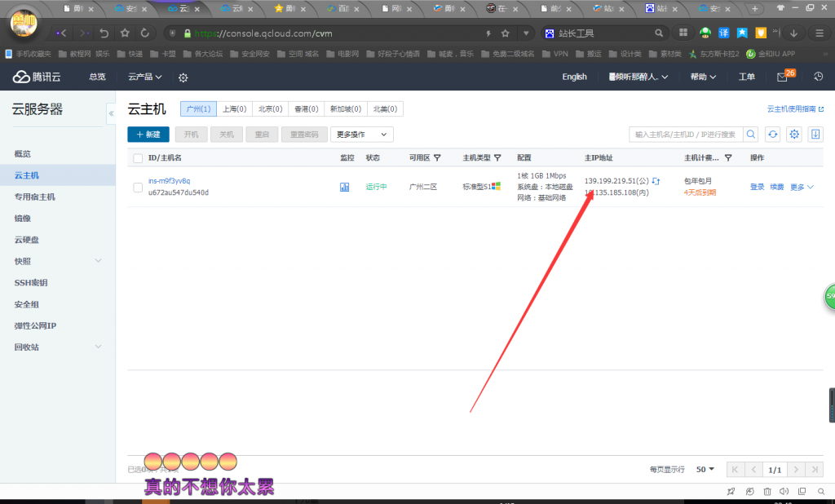Open the page size dropdown showing 50
The width and height of the screenshot is (835, 504).
click(x=705, y=470)
